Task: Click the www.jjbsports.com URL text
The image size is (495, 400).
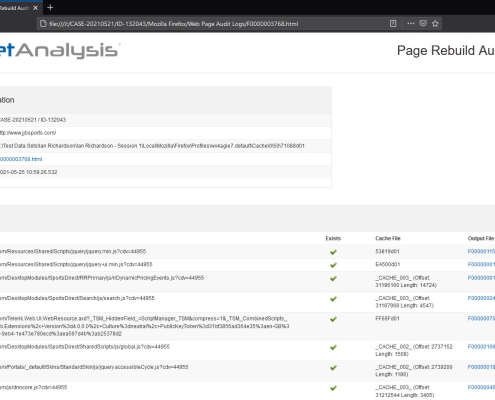Action: 28,133
